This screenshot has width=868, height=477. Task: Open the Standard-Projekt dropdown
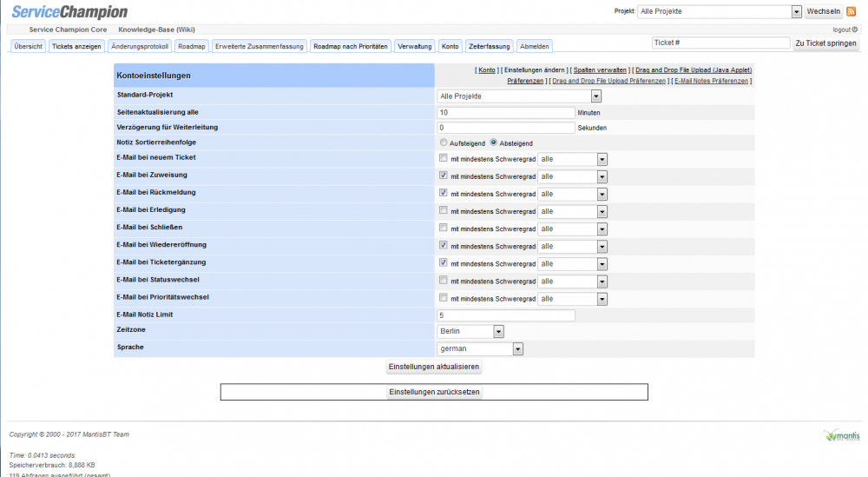click(x=519, y=96)
